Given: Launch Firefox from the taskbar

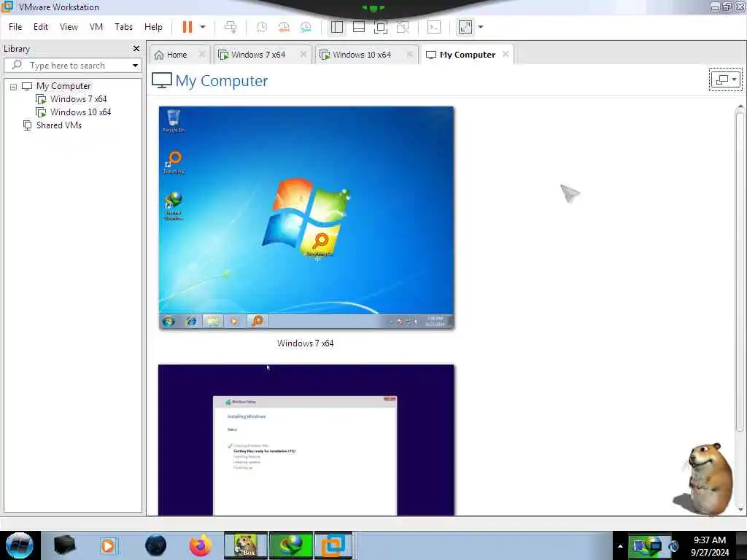Looking at the screenshot, I should pyautogui.click(x=200, y=545).
